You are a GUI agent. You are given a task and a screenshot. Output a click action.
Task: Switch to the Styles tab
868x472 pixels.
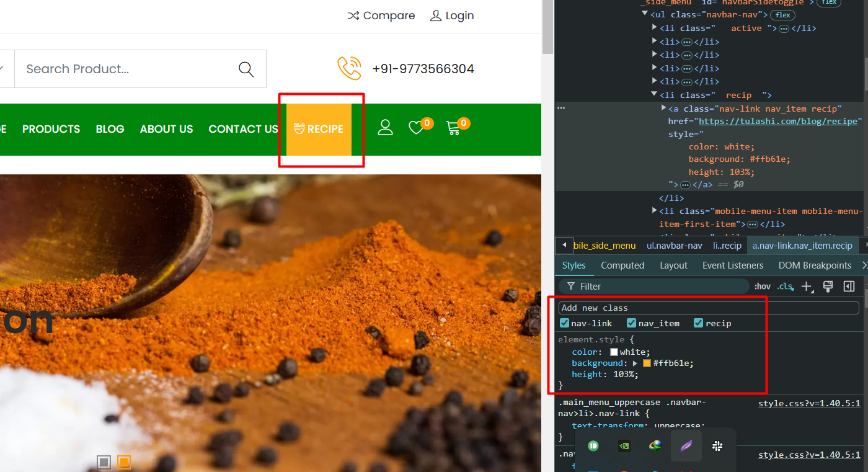[x=573, y=265]
